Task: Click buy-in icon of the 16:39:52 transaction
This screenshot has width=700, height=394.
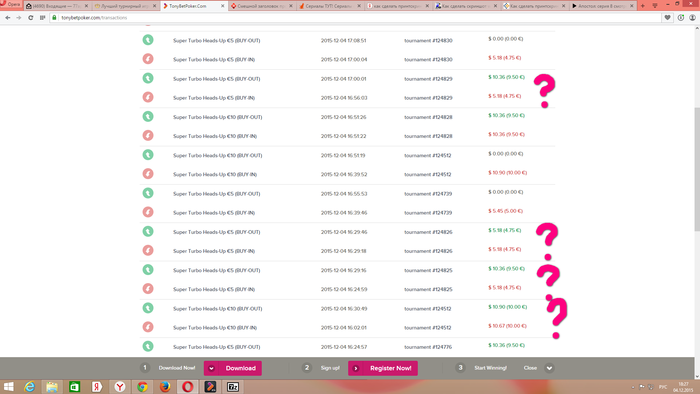Action: coord(148,174)
